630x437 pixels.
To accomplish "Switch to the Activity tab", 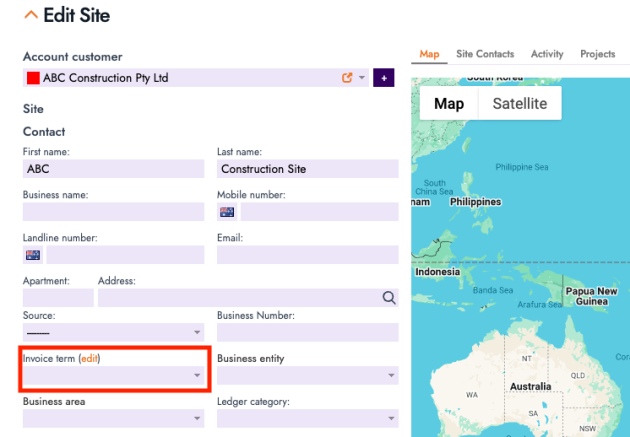I will point(547,54).
